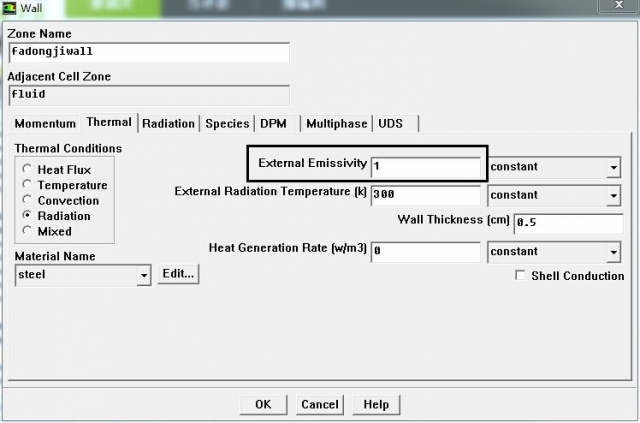Screen dimensions: 640x423
Task: Click Edit... next to the material name
Action: pos(178,274)
